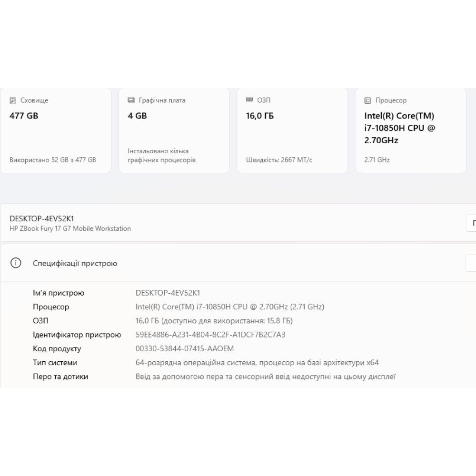Click the Перейменувати ПК button
Image resolution: width=476 pixels, height=476 pixels.
point(472,223)
